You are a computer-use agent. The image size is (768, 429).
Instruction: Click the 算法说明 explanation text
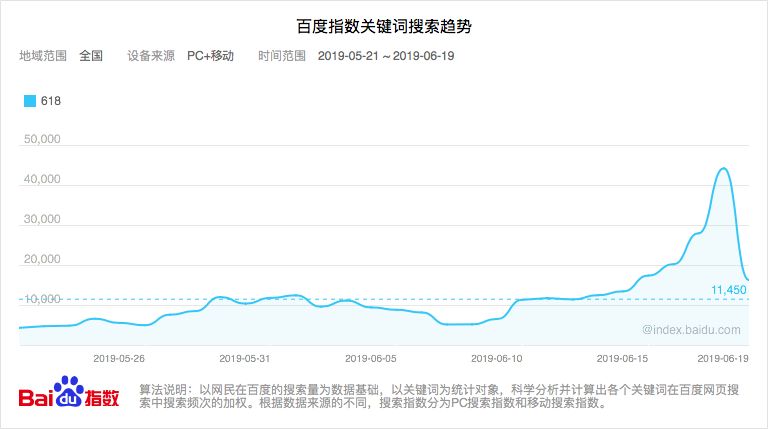point(439,396)
